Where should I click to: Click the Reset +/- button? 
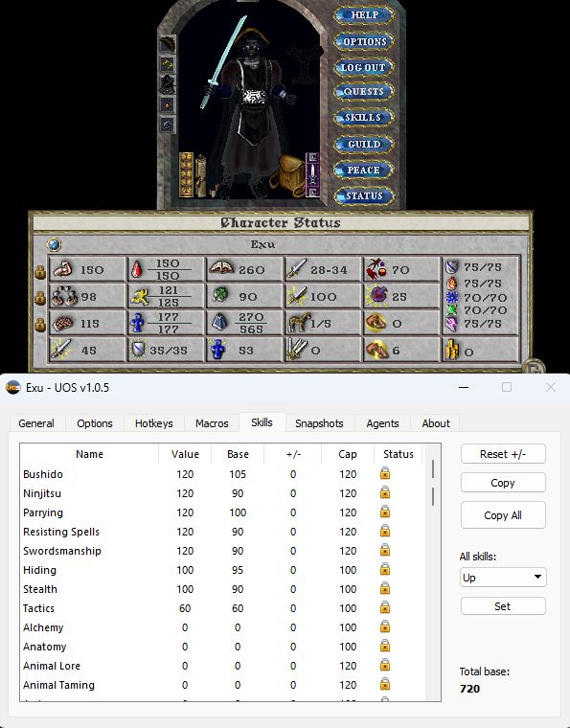[503, 454]
